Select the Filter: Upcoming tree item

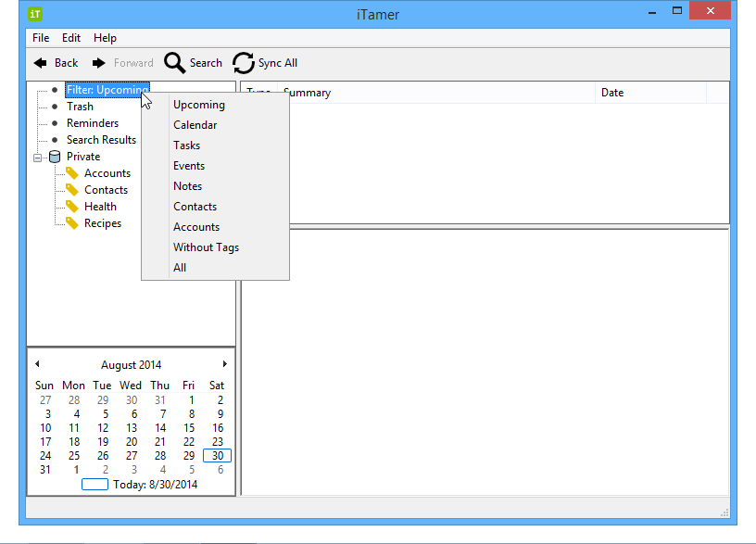pyautogui.click(x=107, y=90)
